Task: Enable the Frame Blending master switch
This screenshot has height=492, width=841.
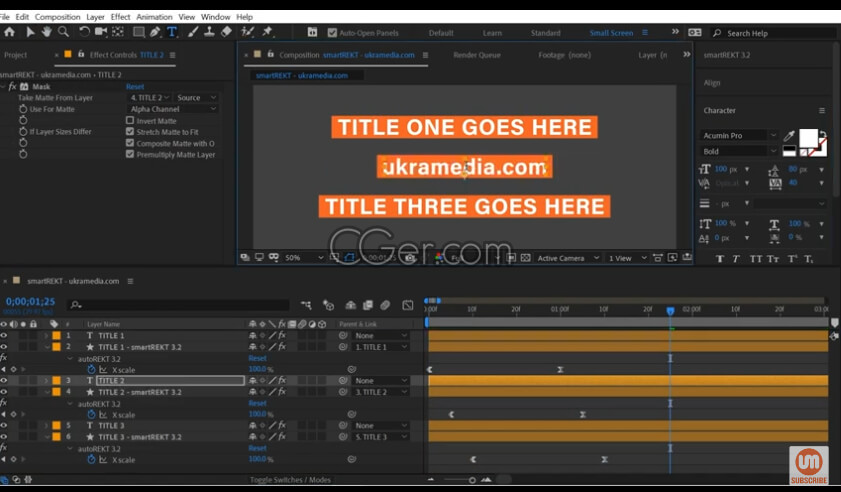Action: [x=368, y=305]
